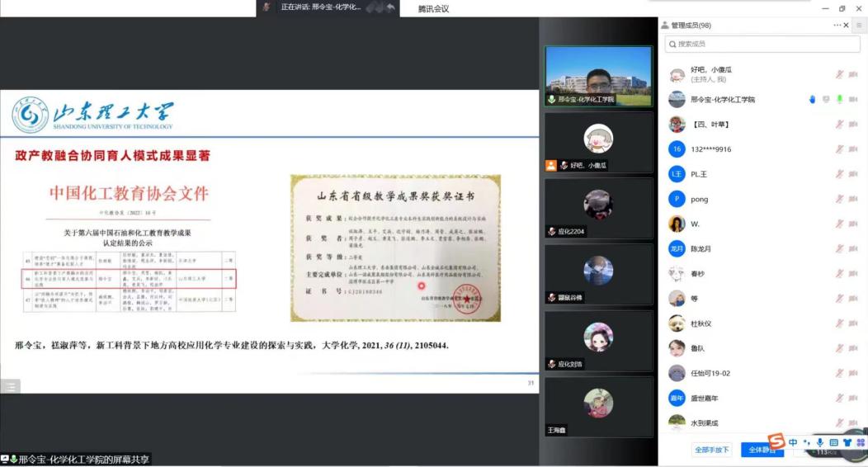Click the camera icon for 邢令宝-化学化工学院

click(853, 100)
